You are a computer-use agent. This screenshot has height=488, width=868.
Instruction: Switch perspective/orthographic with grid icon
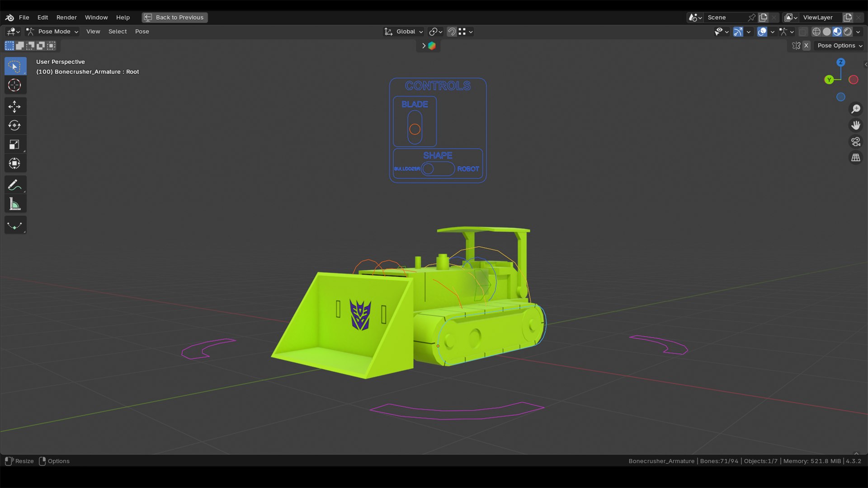point(856,158)
